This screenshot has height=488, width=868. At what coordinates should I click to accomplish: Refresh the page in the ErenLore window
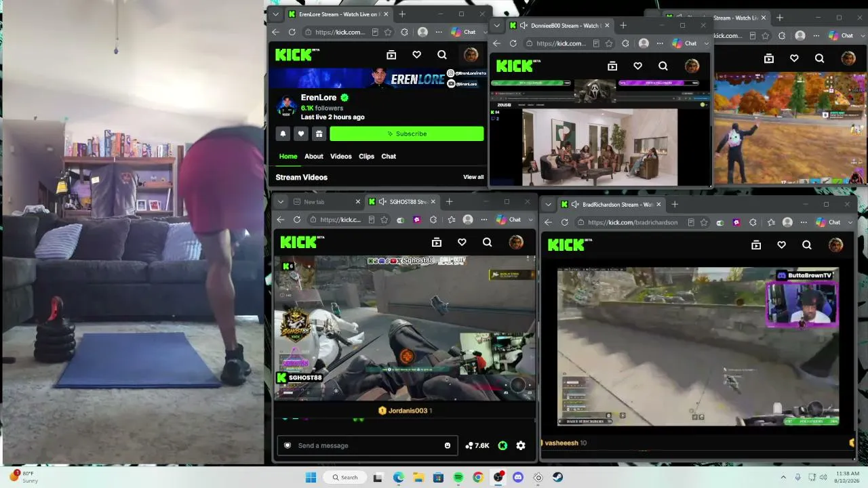click(292, 32)
